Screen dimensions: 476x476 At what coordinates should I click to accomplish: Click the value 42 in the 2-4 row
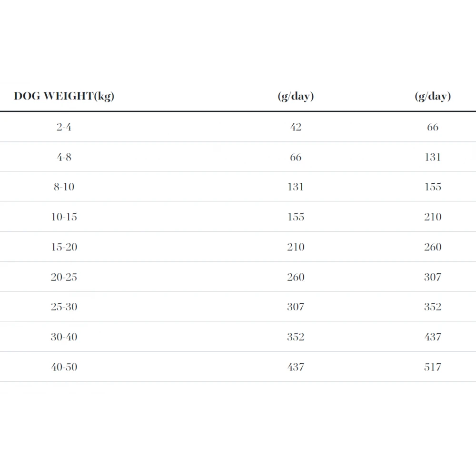pos(296,127)
